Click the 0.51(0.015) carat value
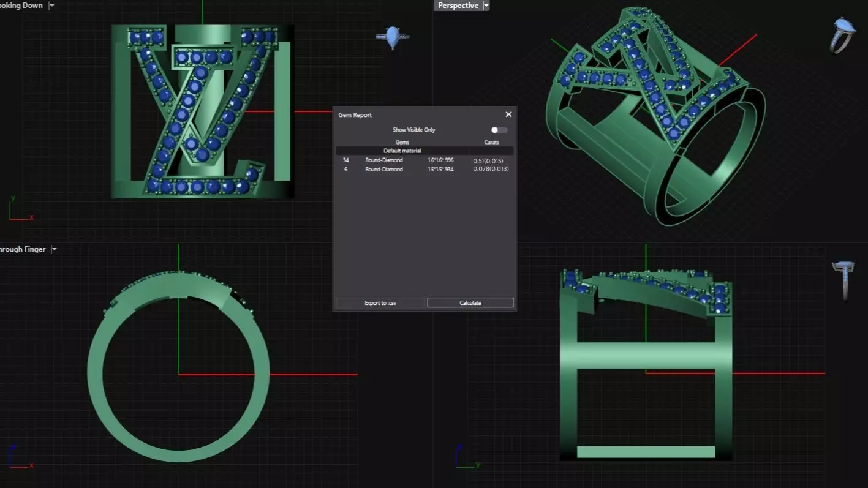868x488 pixels. pyautogui.click(x=488, y=161)
